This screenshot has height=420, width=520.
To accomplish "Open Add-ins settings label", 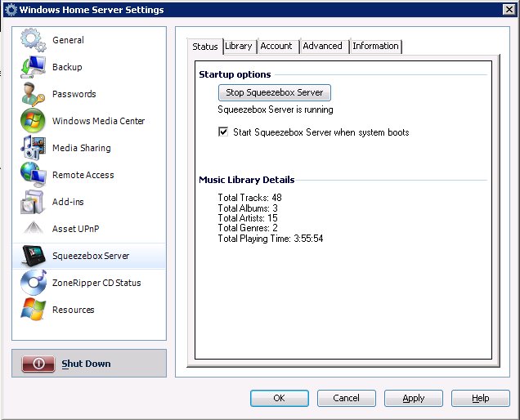I will (68, 202).
